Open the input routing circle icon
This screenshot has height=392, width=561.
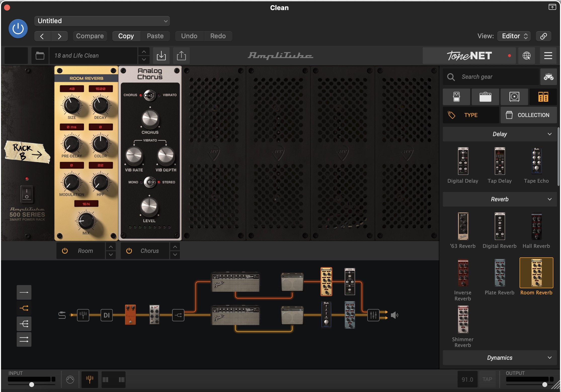point(70,379)
